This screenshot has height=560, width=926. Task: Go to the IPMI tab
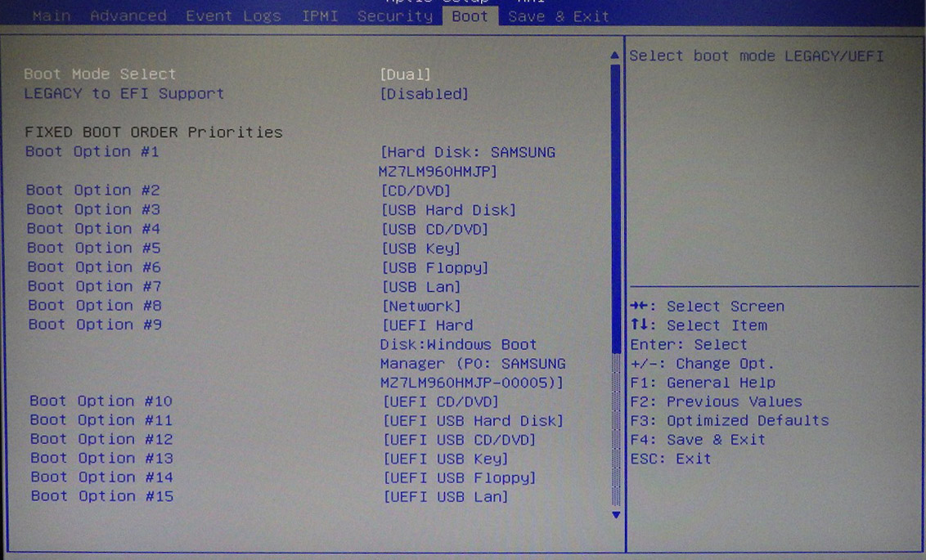[320, 16]
